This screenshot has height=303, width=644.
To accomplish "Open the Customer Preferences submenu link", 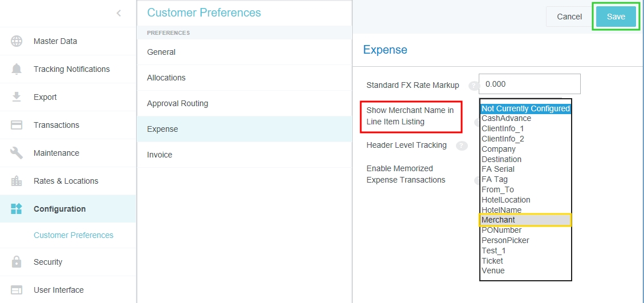I will click(x=74, y=235).
